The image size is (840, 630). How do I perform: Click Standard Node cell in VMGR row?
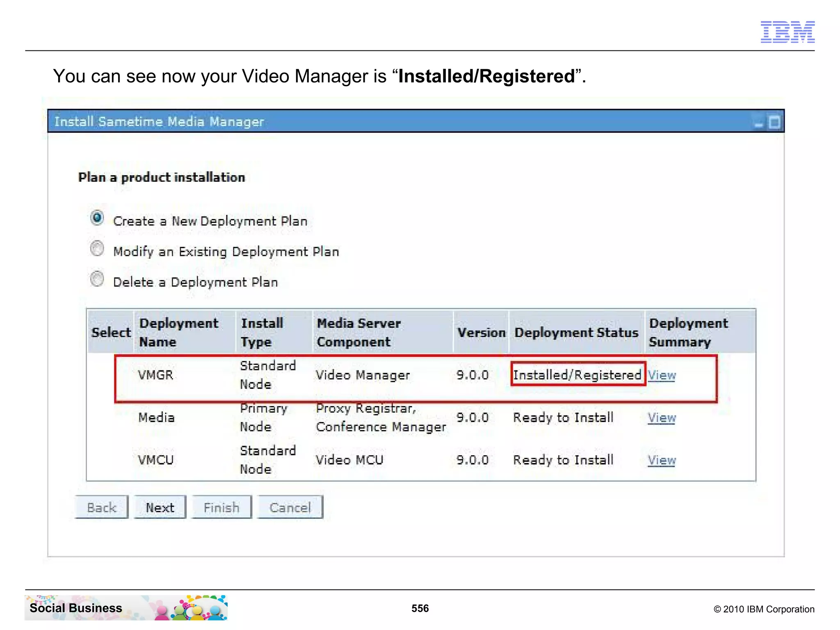(x=268, y=375)
